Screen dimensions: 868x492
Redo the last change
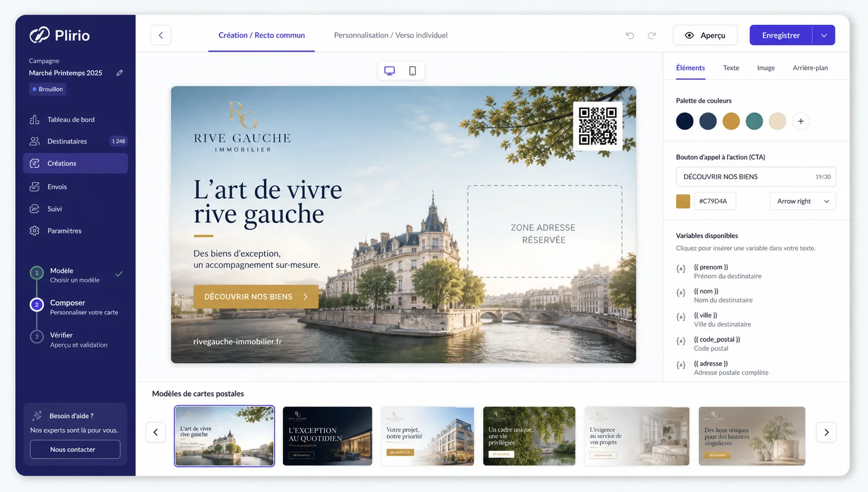pos(652,35)
